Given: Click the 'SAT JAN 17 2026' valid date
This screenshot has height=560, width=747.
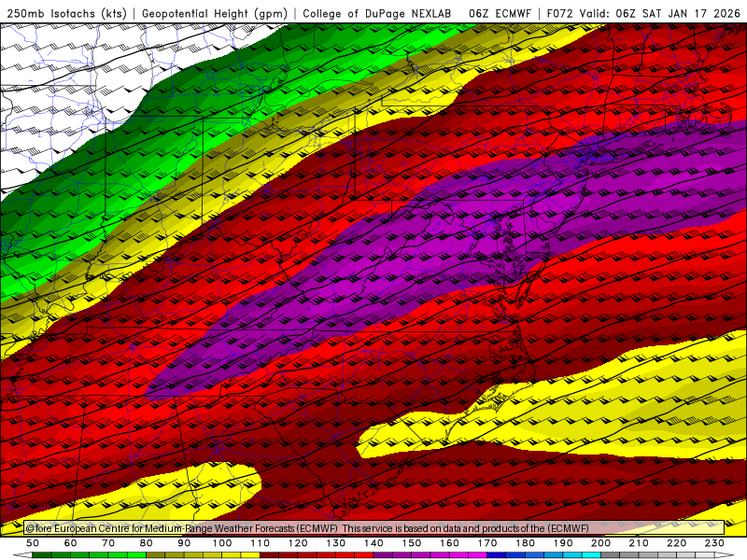Looking at the screenshot, I should tap(691, 13).
